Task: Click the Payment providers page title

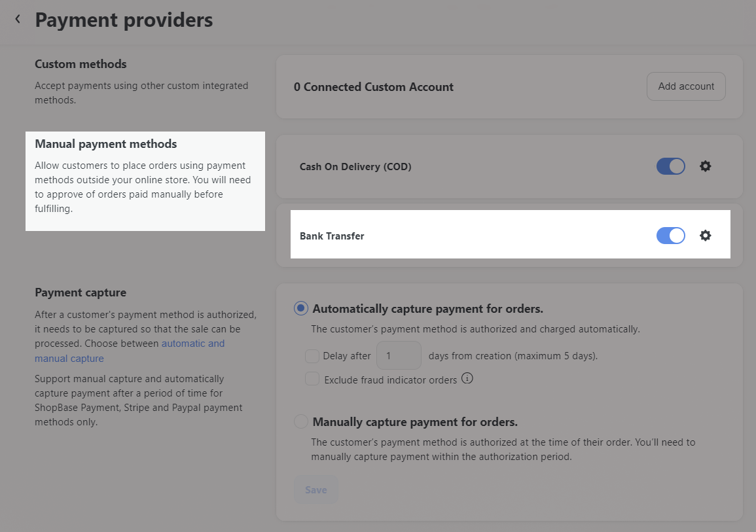Action: tap(124, 20)
